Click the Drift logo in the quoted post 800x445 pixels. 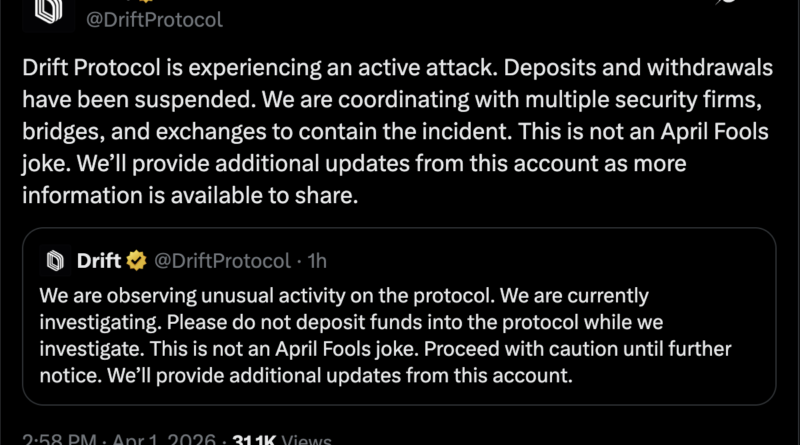[53, 262]
